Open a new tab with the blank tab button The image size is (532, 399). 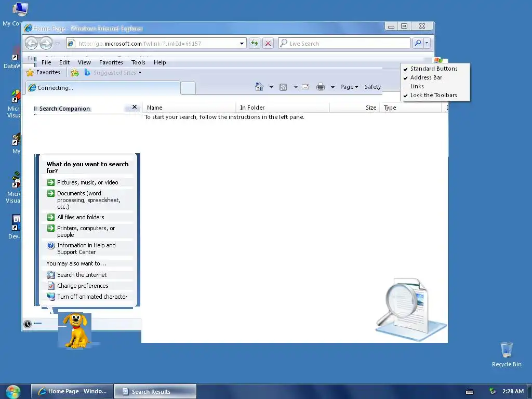click(x=188, y=88)
